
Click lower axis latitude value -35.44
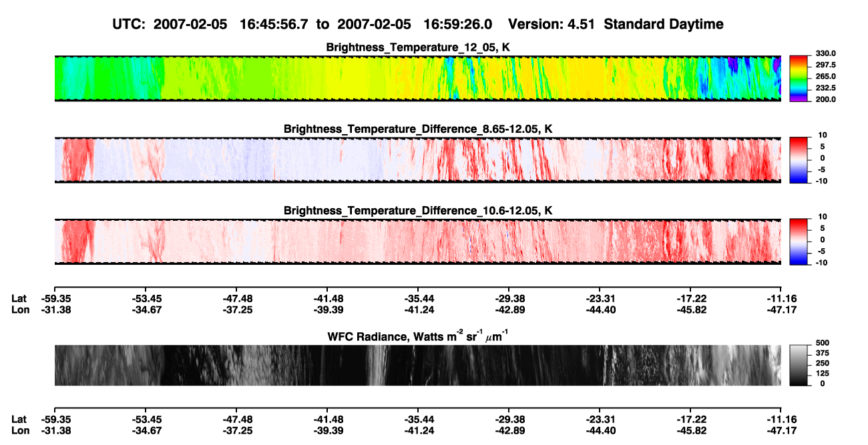418,419
